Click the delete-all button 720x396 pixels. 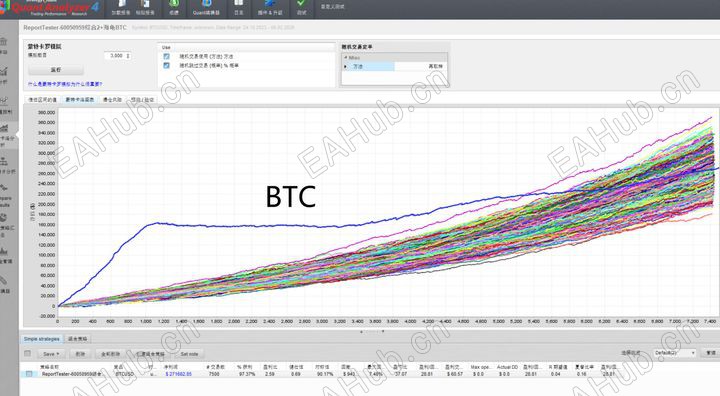click(110, 354)
